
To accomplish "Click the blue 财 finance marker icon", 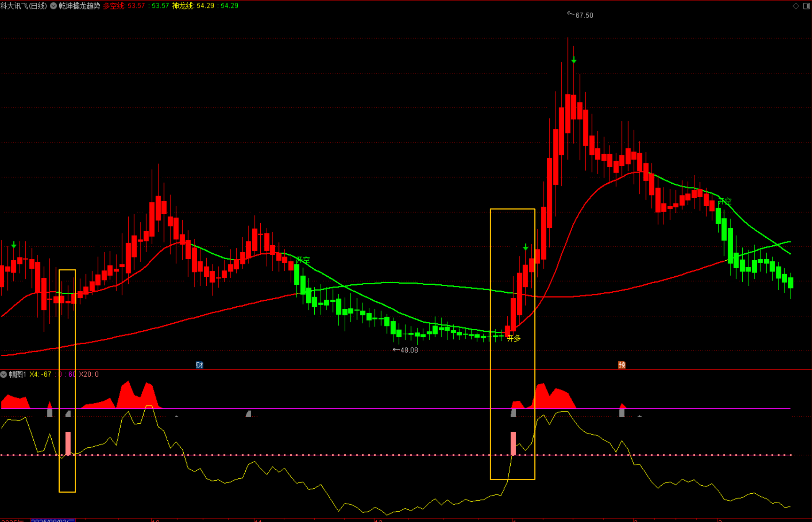I will 199,365.
